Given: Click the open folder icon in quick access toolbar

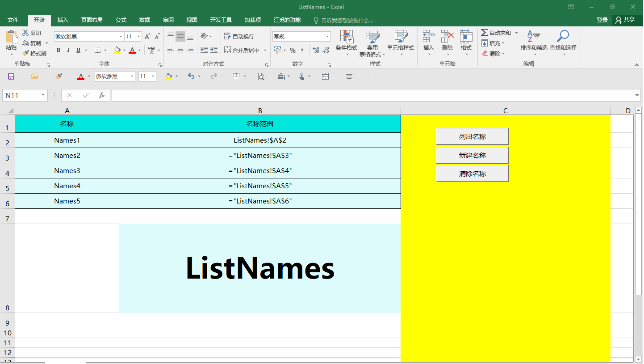Looking at the screenshot, I should point(35,76).
